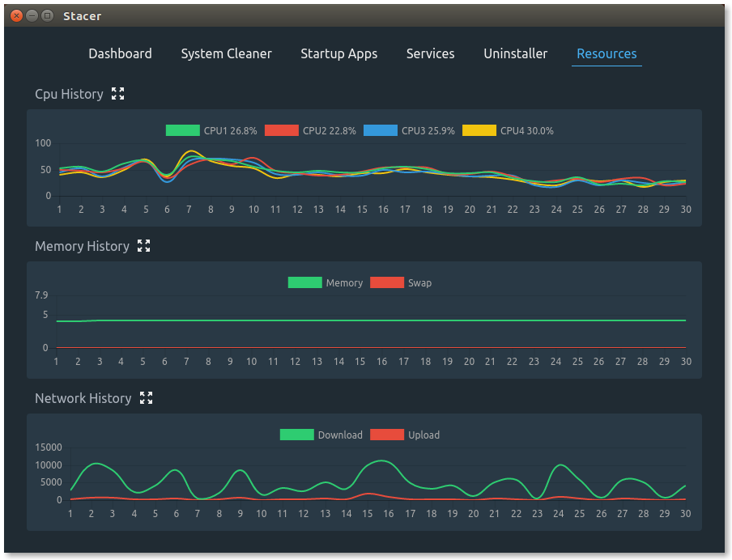
Task: Hide the Download series in the network legend
Action: pyautogui.click(x=296, y=435)
